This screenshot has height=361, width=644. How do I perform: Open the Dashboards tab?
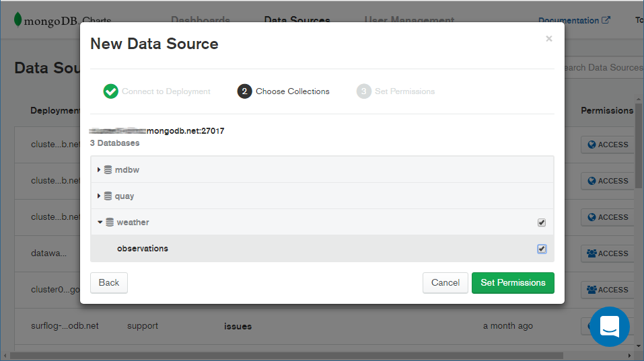[201, 20]
